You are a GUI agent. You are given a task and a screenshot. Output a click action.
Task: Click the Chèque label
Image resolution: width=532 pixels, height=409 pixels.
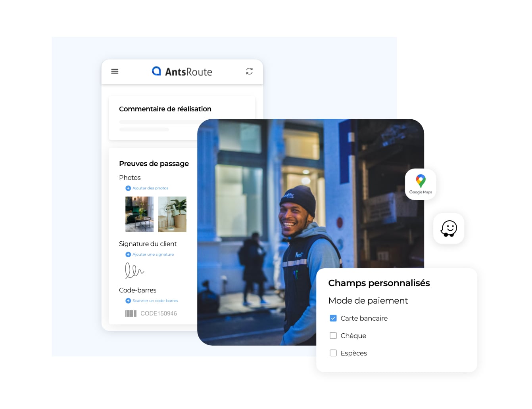coord(353,336)
